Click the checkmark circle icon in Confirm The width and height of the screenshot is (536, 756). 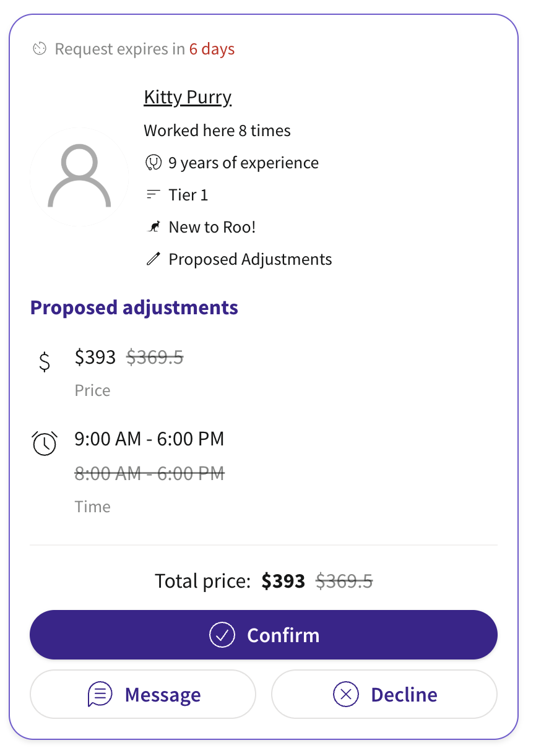(x=222, y=635)
